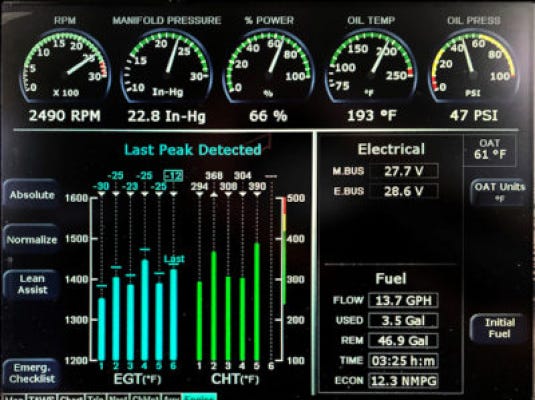Click the -23 EGT value
This screenshot has height=400, width=535.
click(130, 186)
